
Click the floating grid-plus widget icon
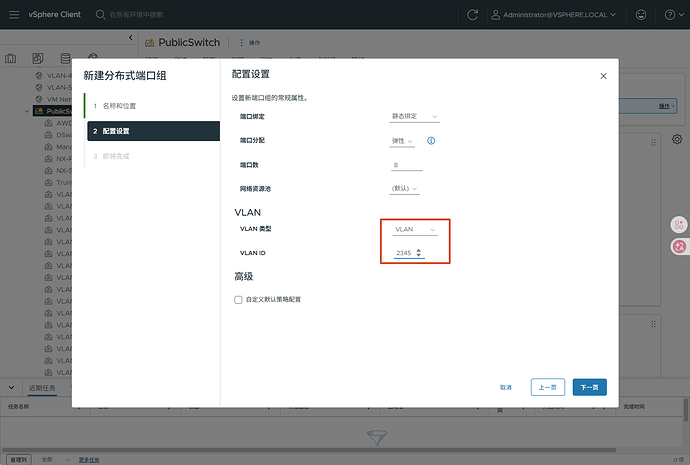click(679, 225)
